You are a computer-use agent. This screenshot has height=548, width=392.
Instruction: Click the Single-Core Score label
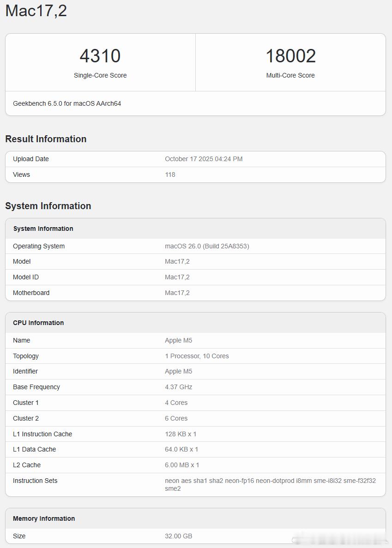(x=100, y=75)
